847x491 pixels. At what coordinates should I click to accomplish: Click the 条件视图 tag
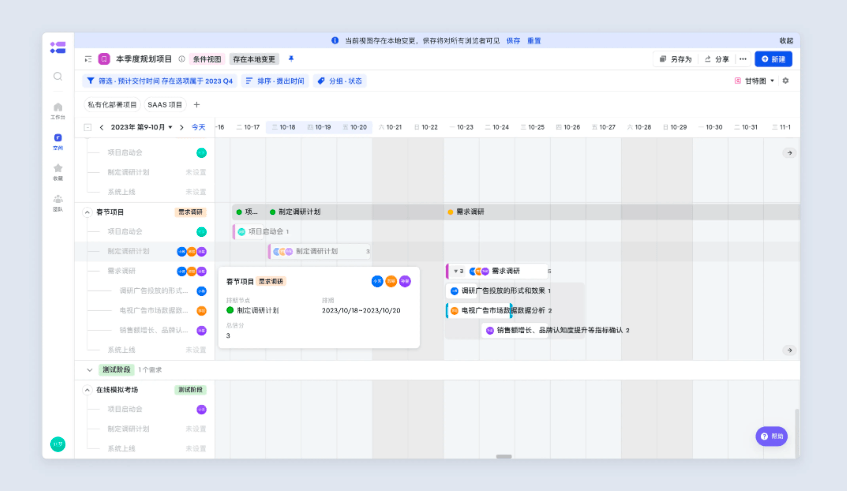click(x=207, y=59)
